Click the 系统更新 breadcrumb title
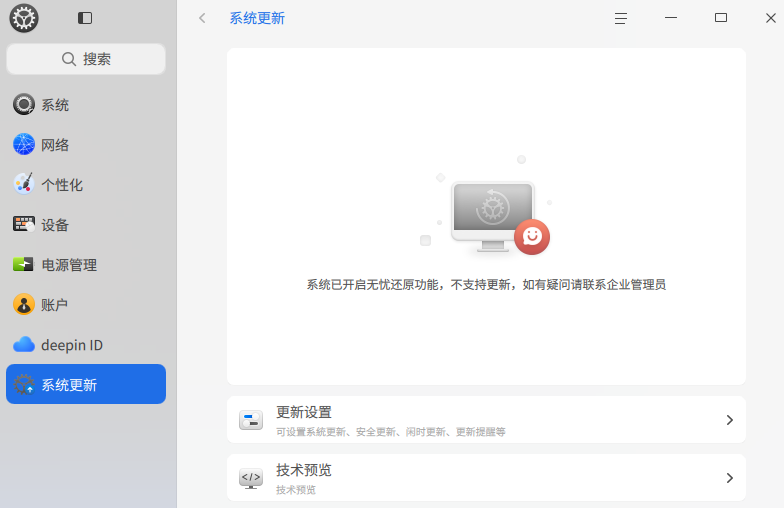The height and width of the screenshot is (508, 784). tap(257, 18)
